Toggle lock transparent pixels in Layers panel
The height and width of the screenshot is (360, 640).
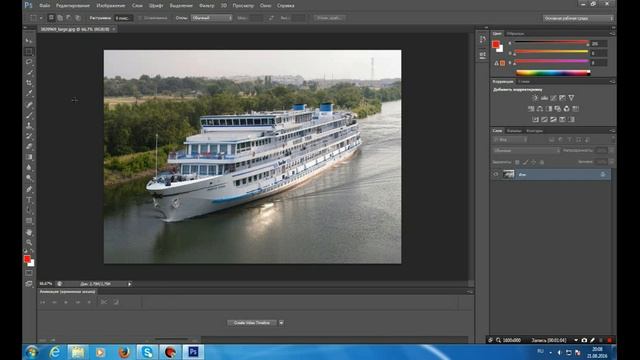tap(517, 162)
